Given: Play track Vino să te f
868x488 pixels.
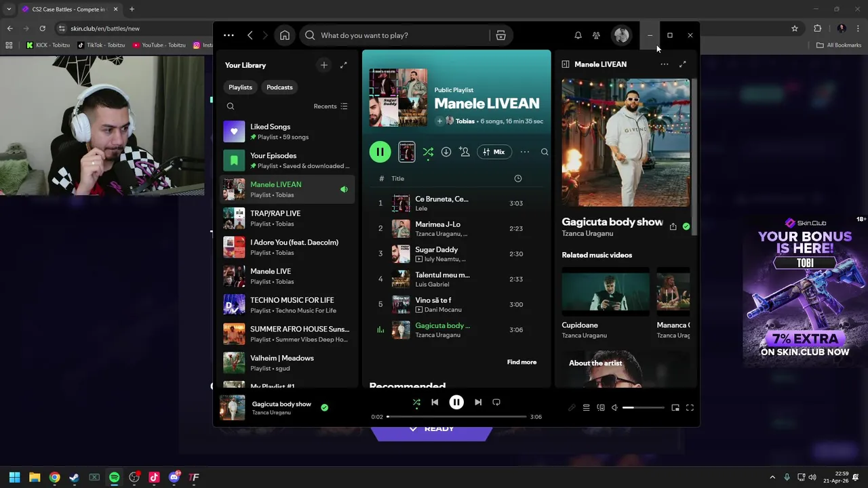Looking at the screenshot, I should (x=456, y=304).
